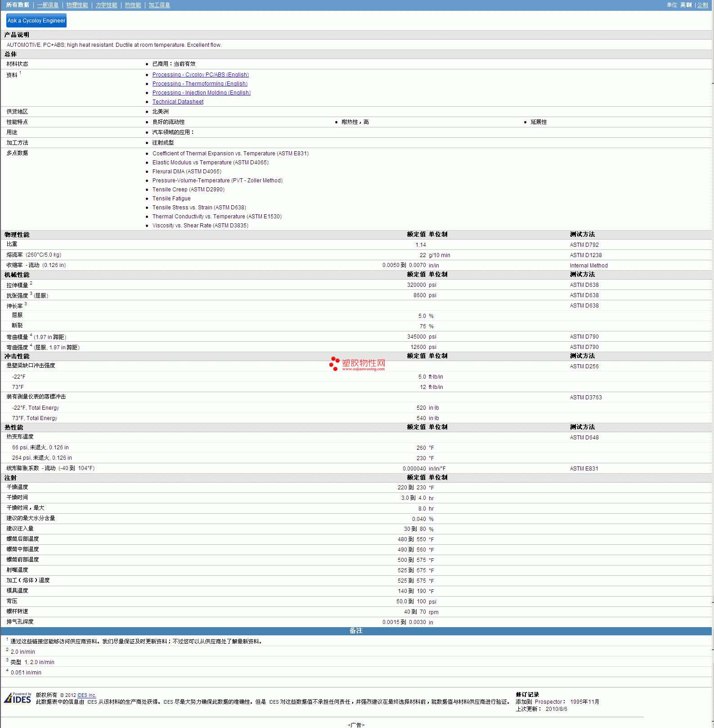Click the 264 psi, 未退火 row label
Screen dimensions: 714x728
tap(42, 458)
